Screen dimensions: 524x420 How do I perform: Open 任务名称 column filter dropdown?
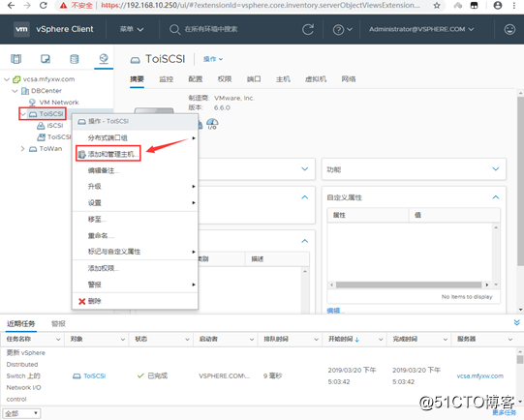click(58, 340)
